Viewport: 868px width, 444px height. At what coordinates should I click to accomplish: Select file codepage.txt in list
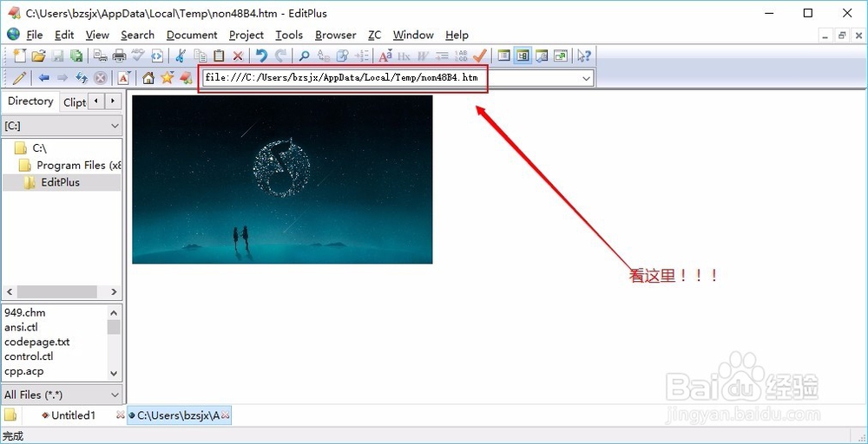click(37, 342)
